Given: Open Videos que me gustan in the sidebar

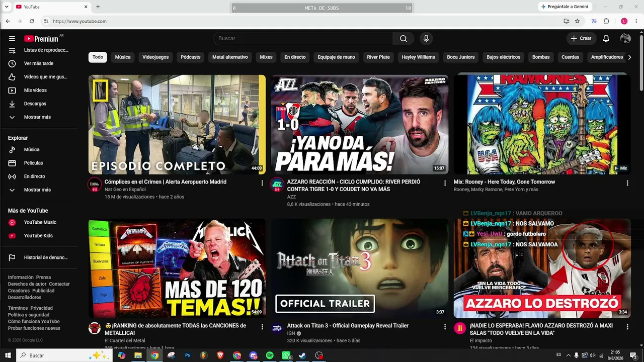Looking at the screenshot, I should tap(39, 77).
